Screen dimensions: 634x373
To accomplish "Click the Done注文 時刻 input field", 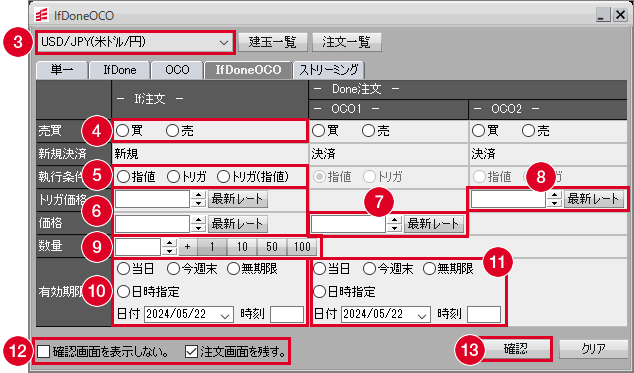I will tap(484, 314).
